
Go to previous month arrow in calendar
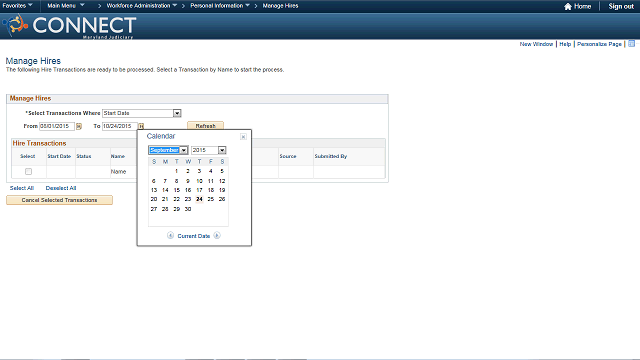pyautogui.click(x=170, y=236)
